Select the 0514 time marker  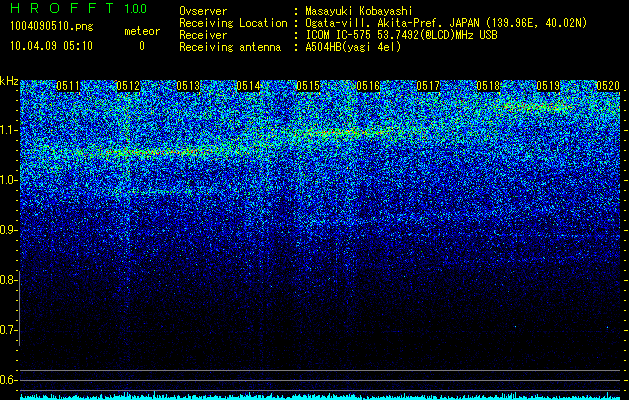(248, 86)
